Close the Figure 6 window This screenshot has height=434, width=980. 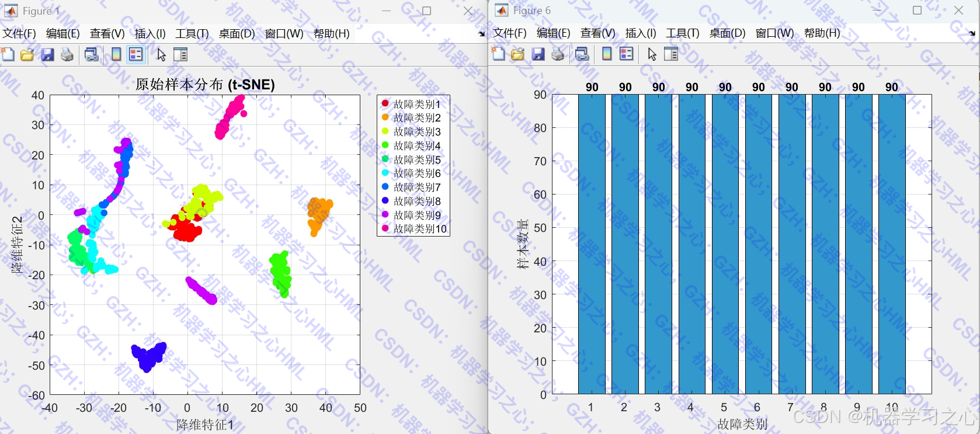[x=958, y=11]
